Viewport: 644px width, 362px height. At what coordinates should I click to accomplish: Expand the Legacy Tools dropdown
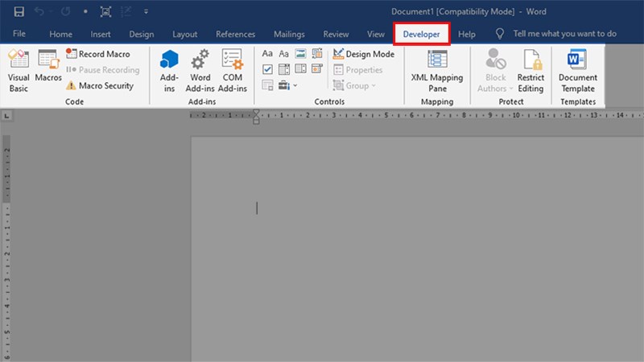[x=287, y=85]
